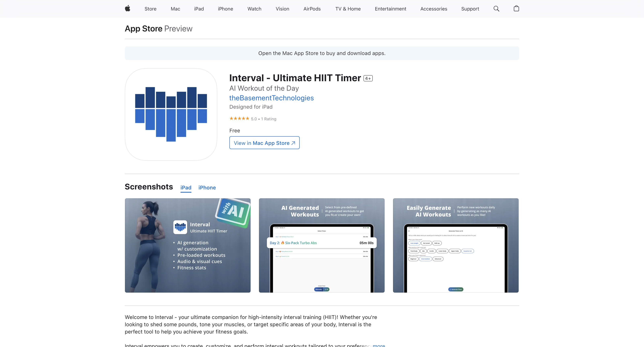Click the 'AI Workout of the Day' subtitle
Viewport: 644px width, 347px height.
264,88
